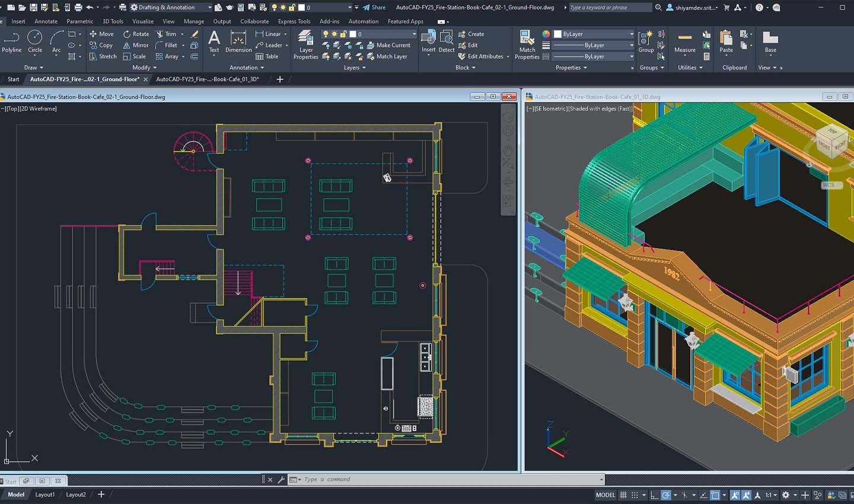This screenshot has width=854, height=504.
Task: Go to the Start tab
Action: click(13, 79)
